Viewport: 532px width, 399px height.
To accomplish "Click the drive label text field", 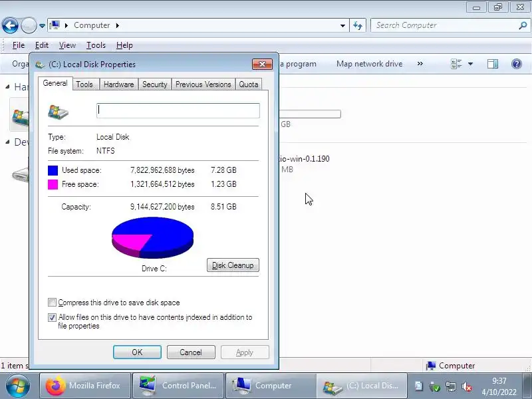I will [178, 110].
